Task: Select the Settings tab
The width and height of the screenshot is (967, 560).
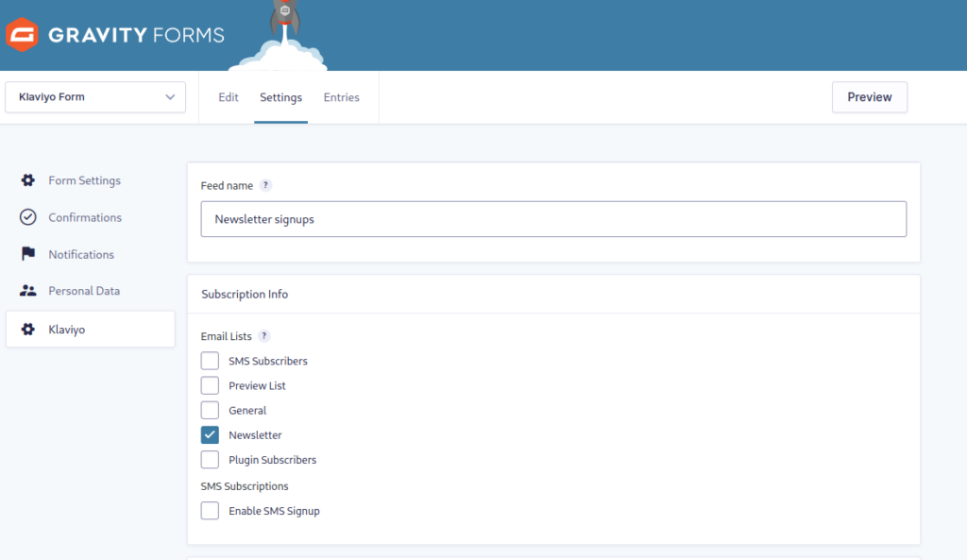Action: pos(280,97)
